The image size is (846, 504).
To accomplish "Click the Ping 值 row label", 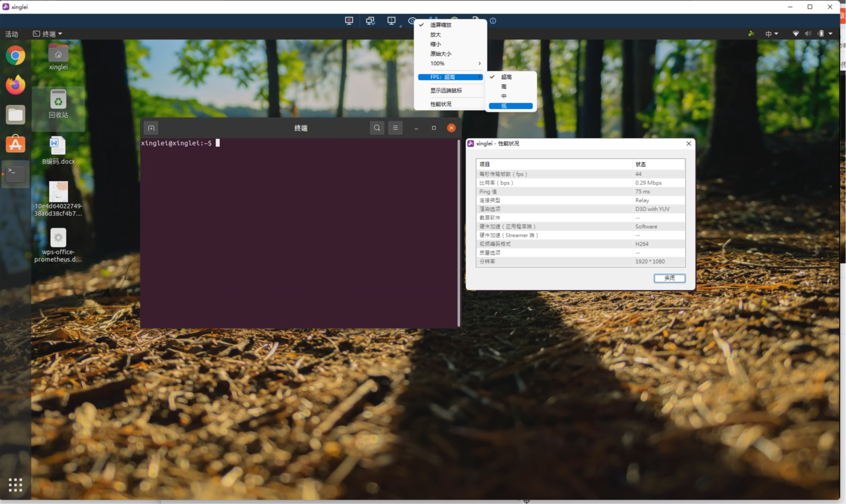I will [x=488, y=191].
